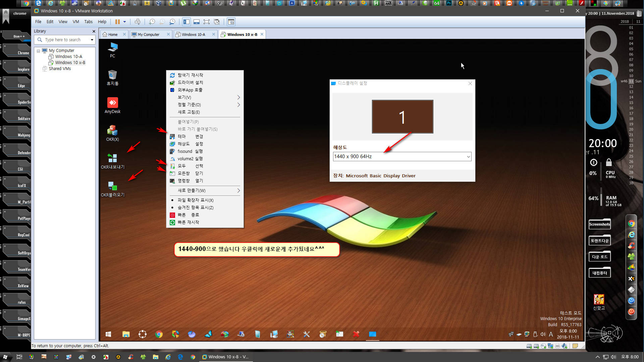Switch to the Windows 10-A tab

pos(194,35)
